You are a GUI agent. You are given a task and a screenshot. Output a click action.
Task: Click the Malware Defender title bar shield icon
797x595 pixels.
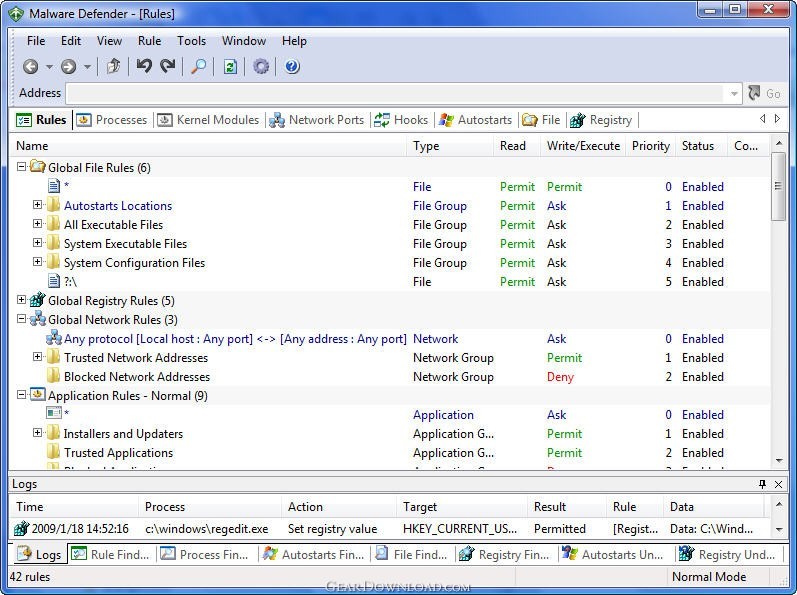[x=16, y=14]
